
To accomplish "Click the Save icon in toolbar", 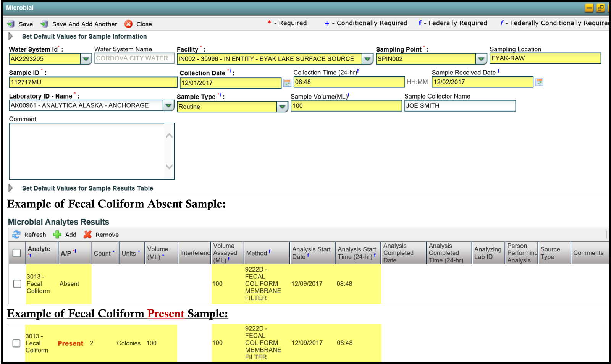I will [11, 24].
